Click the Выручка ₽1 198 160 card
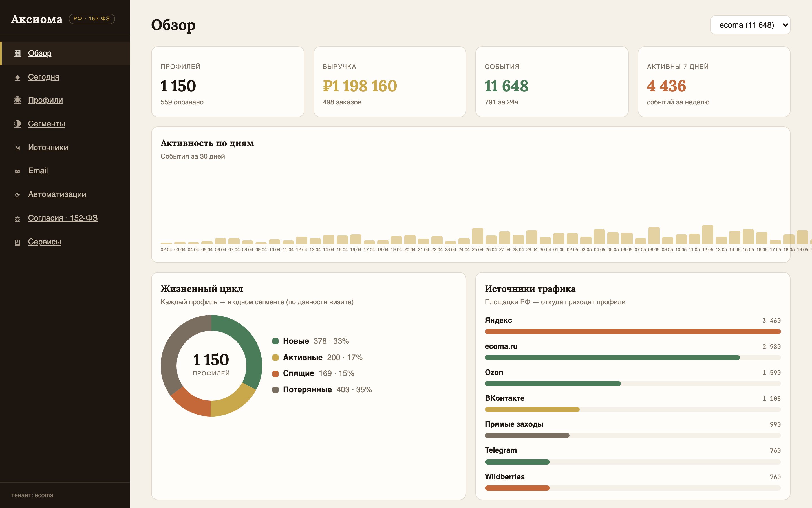The image size is (812, 508). click(390, 82)
